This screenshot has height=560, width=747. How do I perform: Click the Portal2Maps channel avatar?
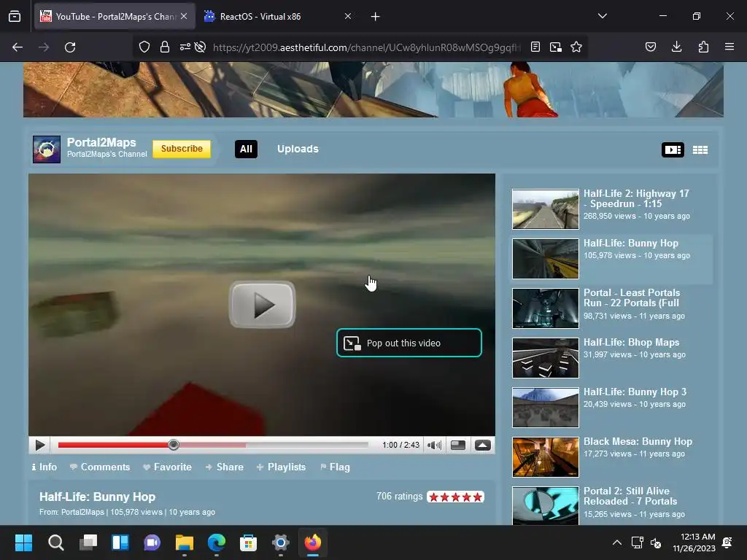pyautogui.click(x=47, y=149)
